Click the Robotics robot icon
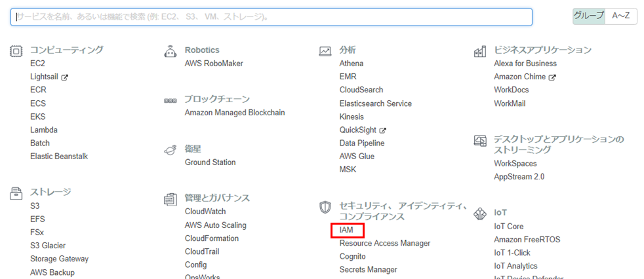 (x=170, y=51)
